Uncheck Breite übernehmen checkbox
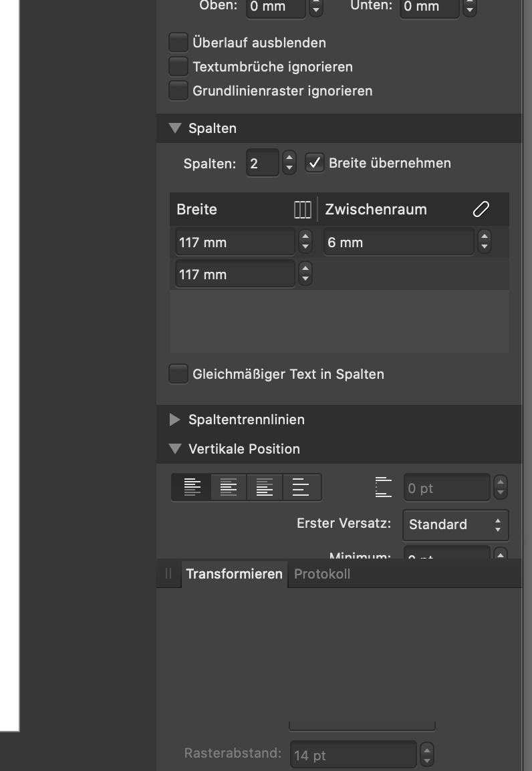This screenshot has height=771, width=532. click(x=315, y=163)
